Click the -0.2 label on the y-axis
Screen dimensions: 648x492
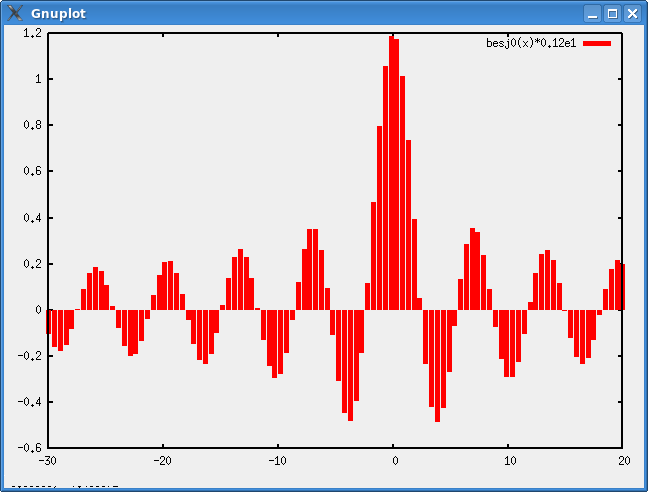(x=30, y=356)
